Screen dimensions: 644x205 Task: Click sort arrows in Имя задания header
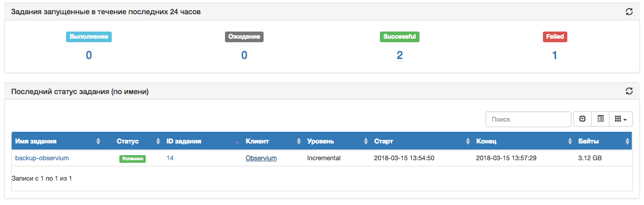tap(99, 141)
